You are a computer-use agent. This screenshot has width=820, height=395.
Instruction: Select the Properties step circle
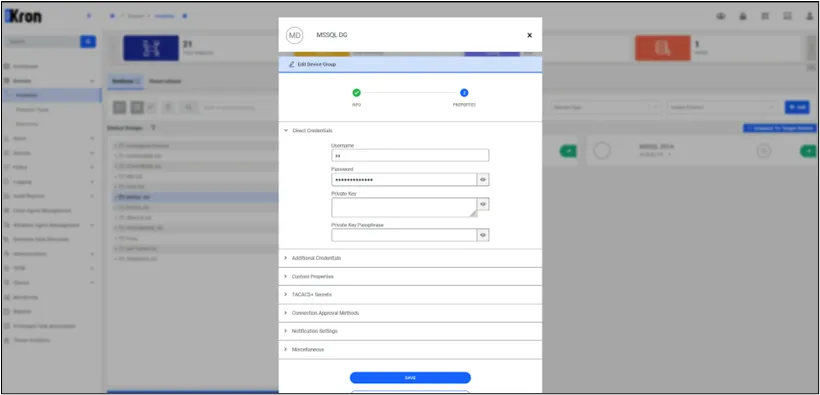point(464,93)
